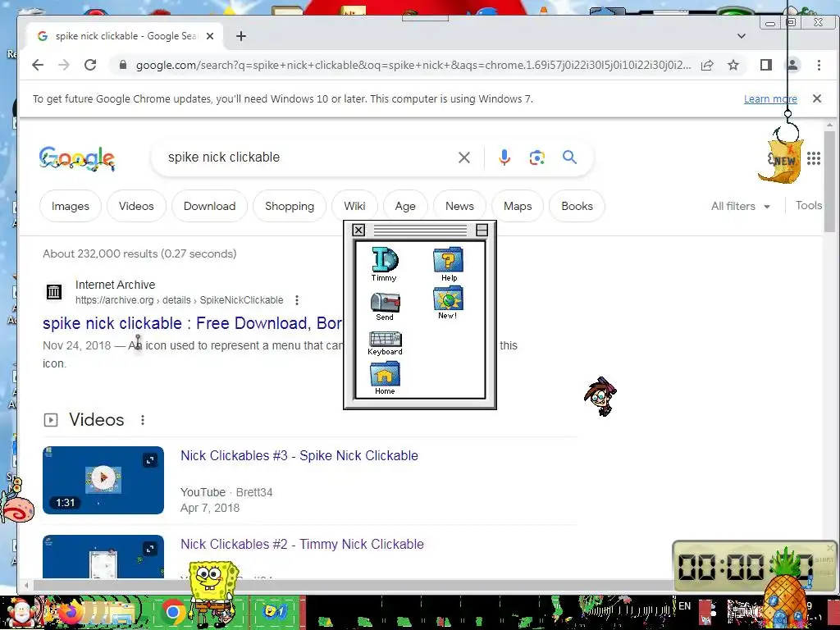Open more options for Internet Archive result
This screenshot has height=630, width=840.
[x=297, y=300]
